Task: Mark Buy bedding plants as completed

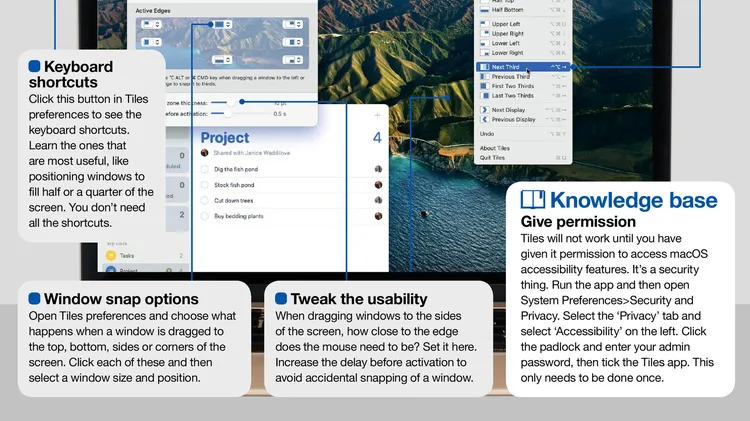Action: (x=205, y=216)
